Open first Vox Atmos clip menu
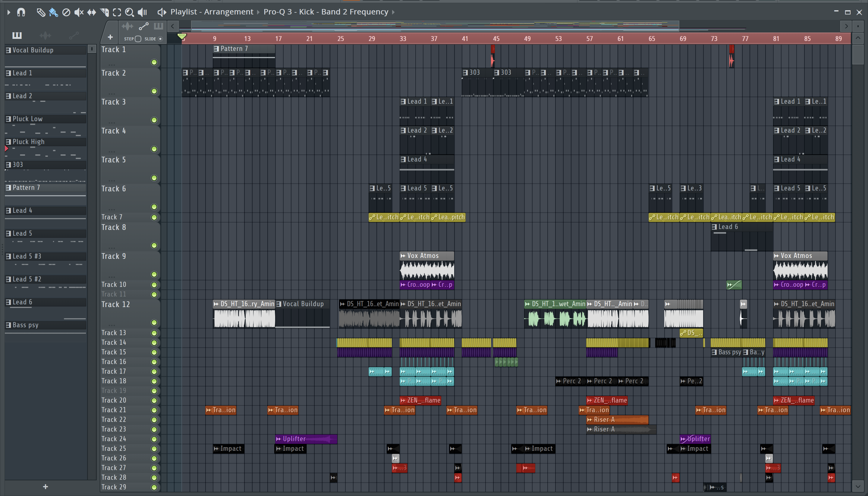This screenshot has height=496, width=868. pyautogui.click(x=403, y=256)
